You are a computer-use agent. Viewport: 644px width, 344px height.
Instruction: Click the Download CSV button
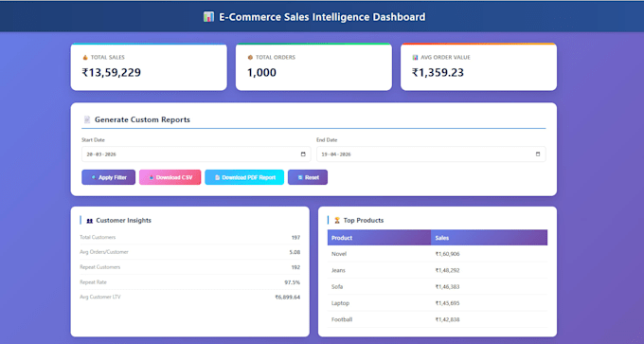coord(170,177)
